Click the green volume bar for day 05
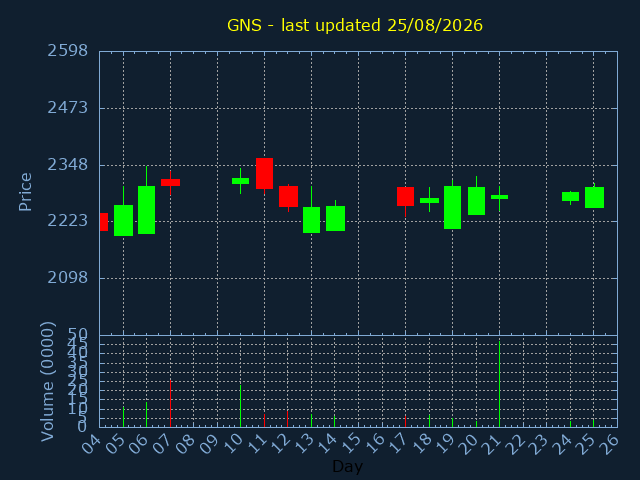The height and width of the screenshot is (480, 640). pyautogui.click(x=123, y=417)
